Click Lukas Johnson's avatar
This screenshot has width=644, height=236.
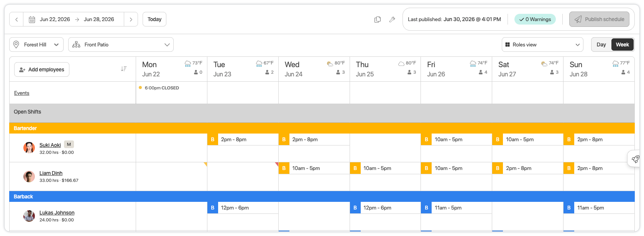(29, 216)
